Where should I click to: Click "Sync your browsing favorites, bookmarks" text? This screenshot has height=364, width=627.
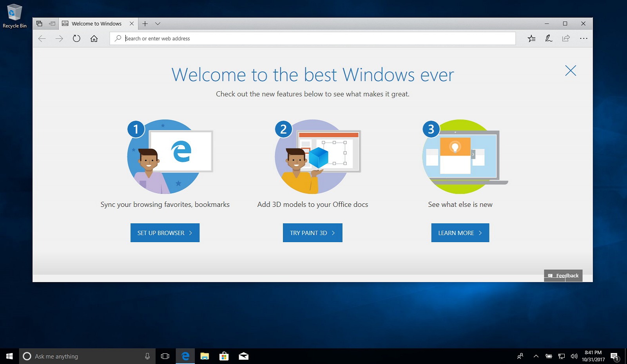coord(165,205)
